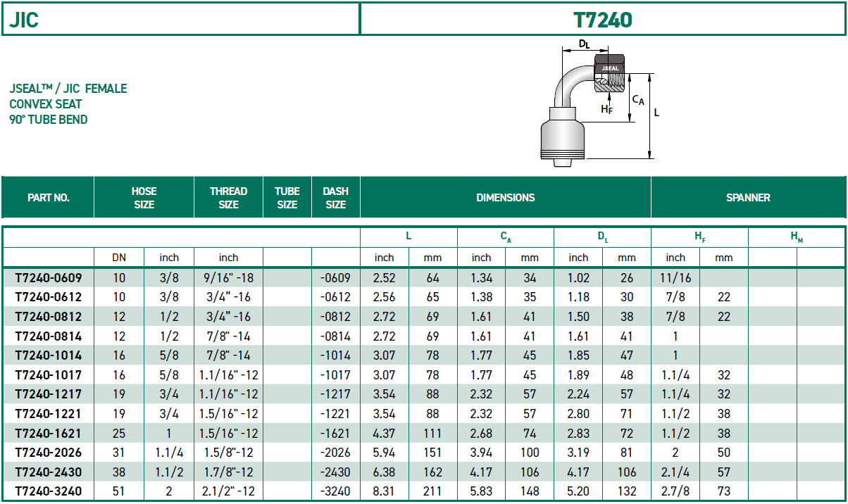Click the CA value 2.68 inch
Image resolution: width=848 pixels, height=504 pixels.
coord(482,433)
